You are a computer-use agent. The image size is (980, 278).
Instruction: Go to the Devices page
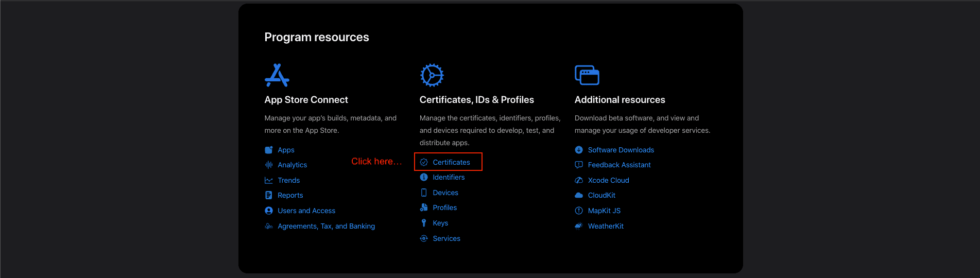point(445,193)
